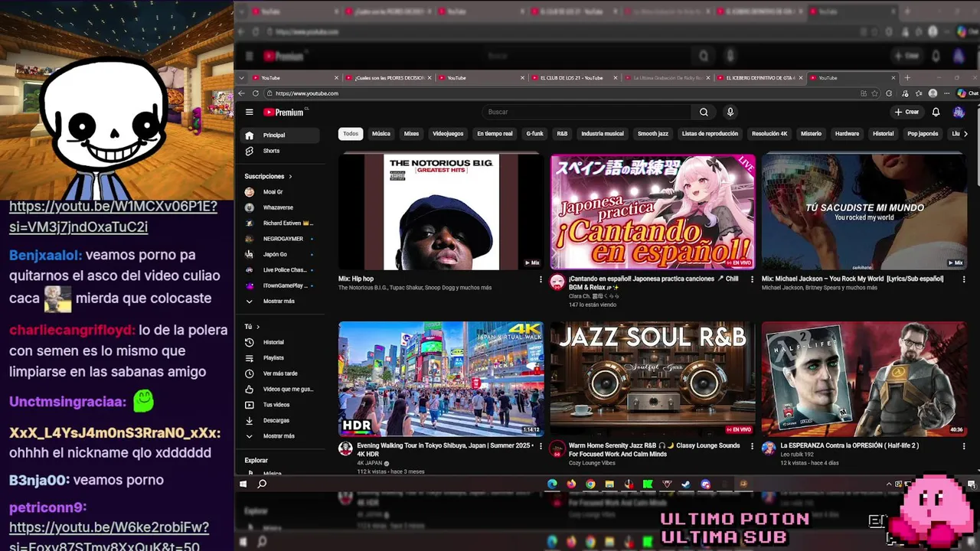The height and width of the screenshot is (551, 980).
Task: Select the Todos filter chip
Action: [351, 134]
